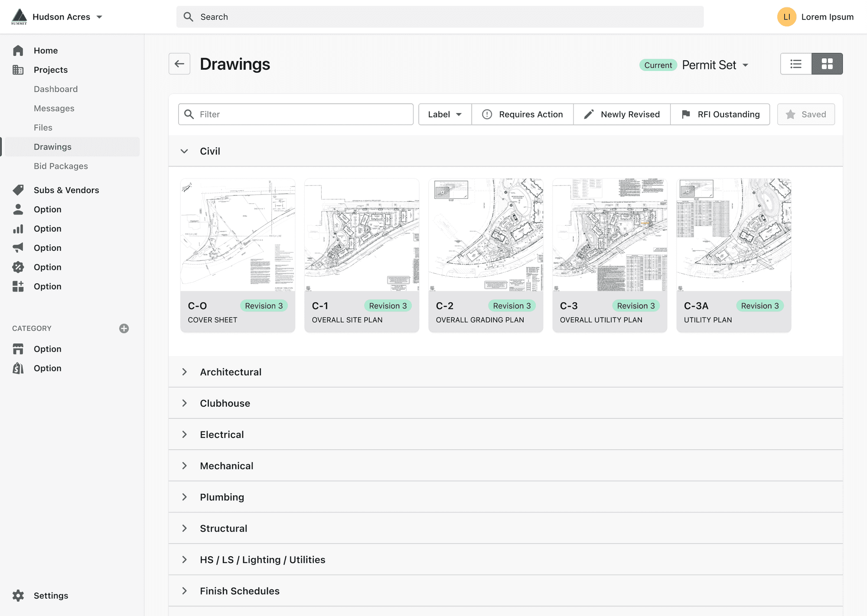
Task: Open Settings gear in sidebar
Action: pyautogui.click(x=18, y=595)
